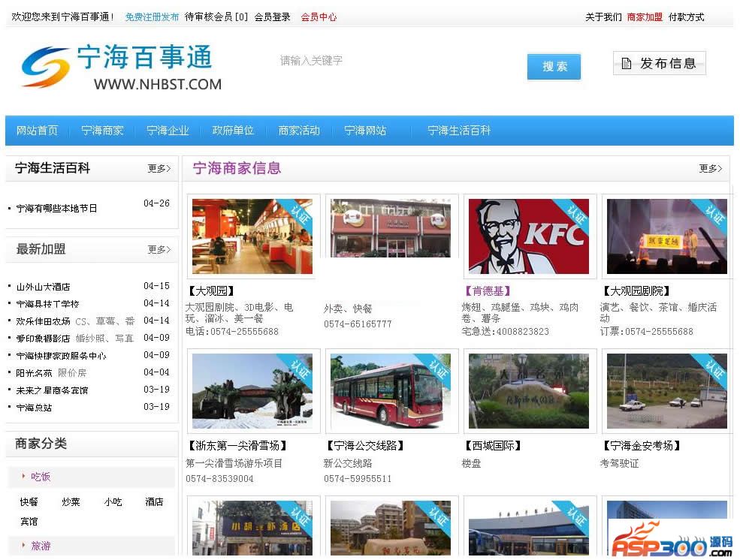This screenshot has width=740, height=560.
Task: Open the 大观园剧院 stage image
Action: coord(666,236)
